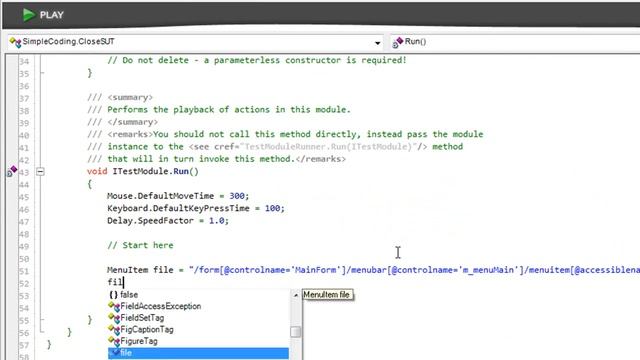Click the autocomplete list scroll up arrow
The width and height of the screenshot is (640, 360).
[x=296, y=295]
